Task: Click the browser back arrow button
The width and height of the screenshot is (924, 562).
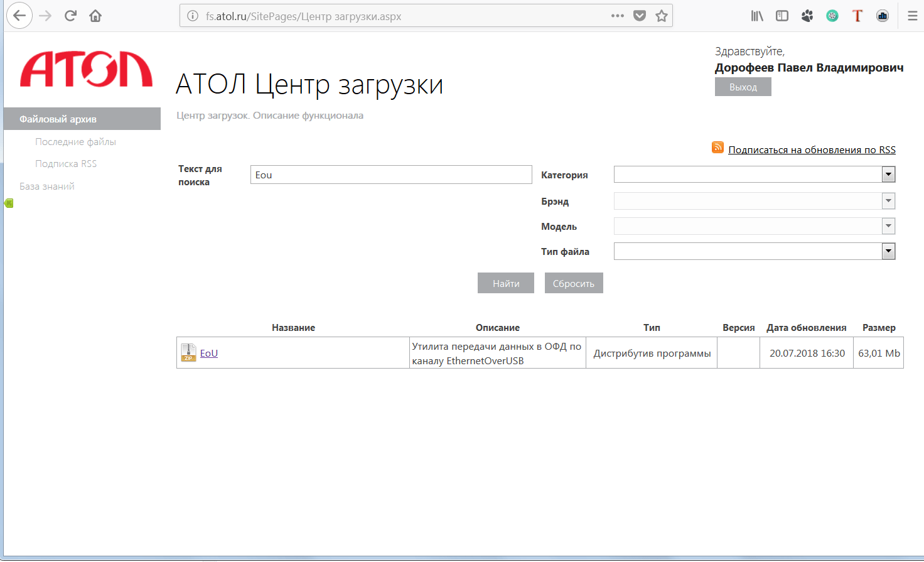Action: click(19, 16)
